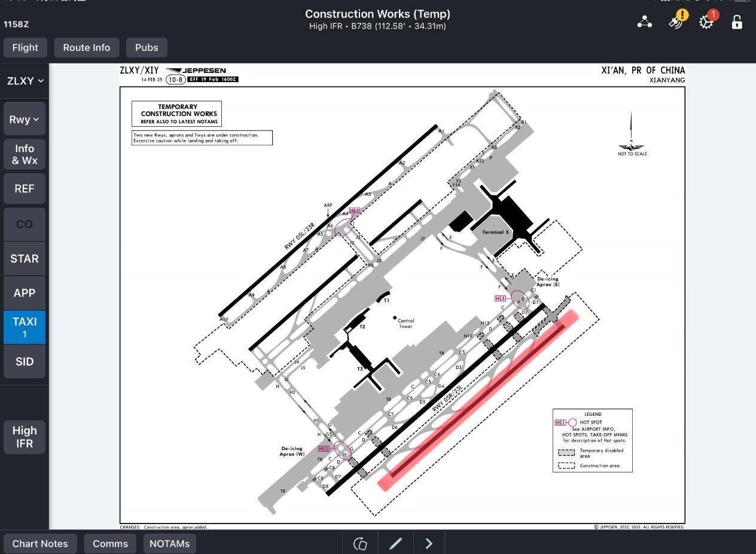Click the Construction Works (Temp) chart title
756x554 pixels.
click(x=377, y=14)
